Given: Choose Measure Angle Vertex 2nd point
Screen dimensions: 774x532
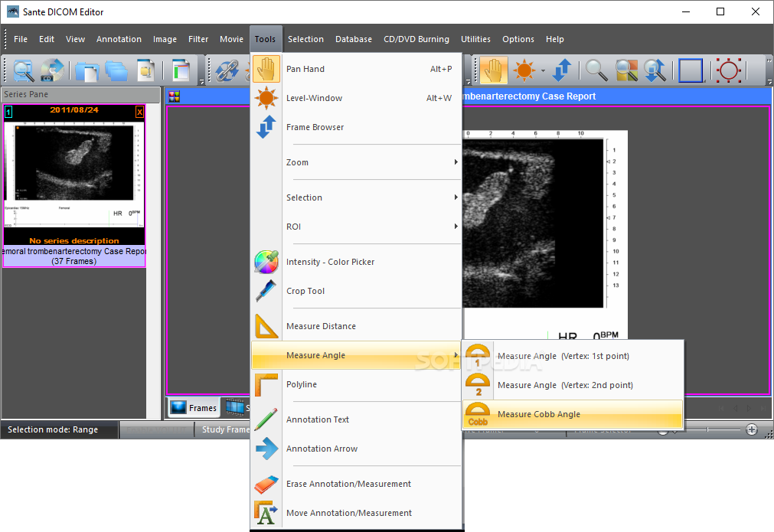Looking at the screenshot, I should point(573,386).
